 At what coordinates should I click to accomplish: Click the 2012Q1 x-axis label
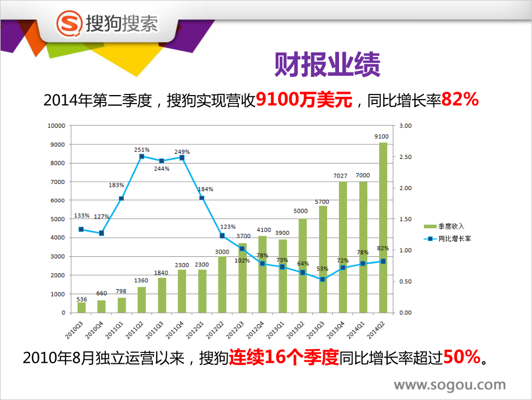pos(195,330)
